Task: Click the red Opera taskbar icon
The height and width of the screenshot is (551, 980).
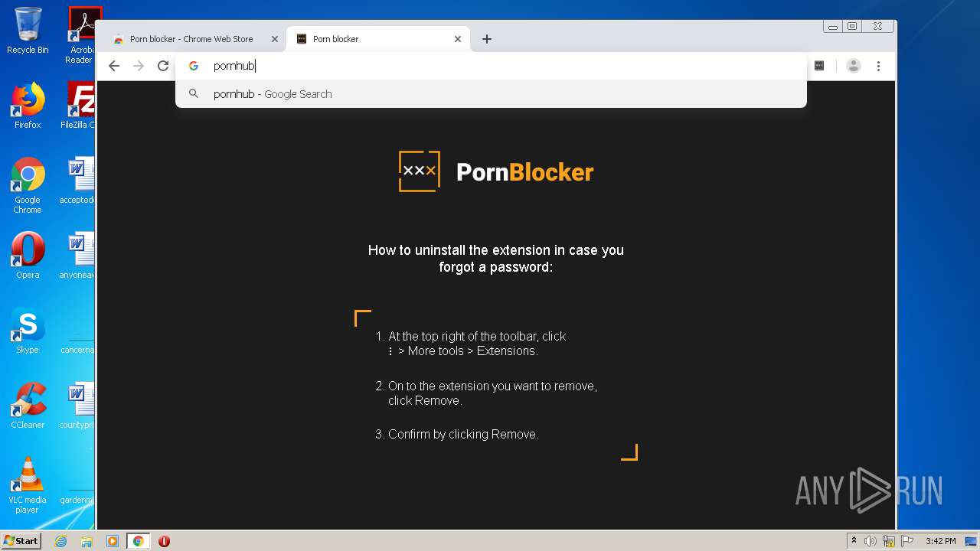Action: [x=164, y=541]
